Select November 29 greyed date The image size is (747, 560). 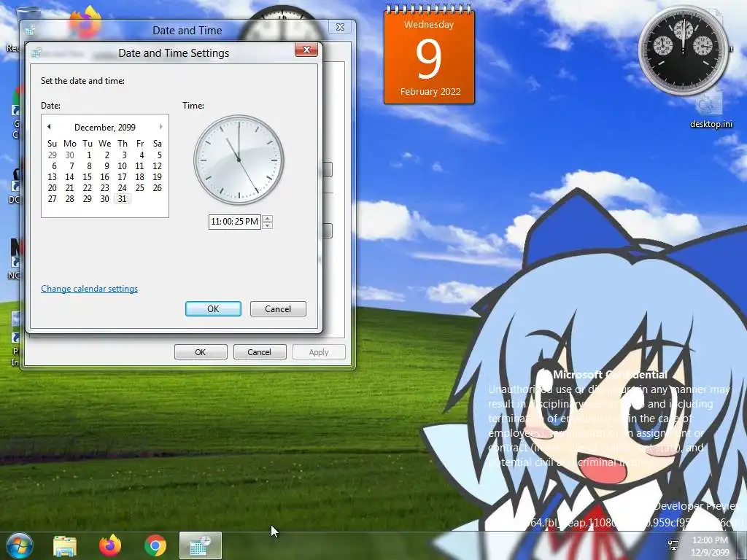tap(53, 155)
